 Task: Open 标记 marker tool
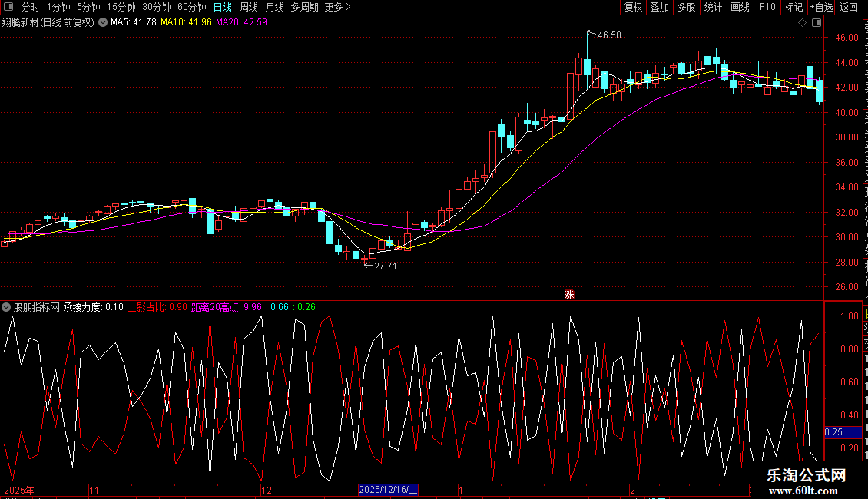pos(793,7)
